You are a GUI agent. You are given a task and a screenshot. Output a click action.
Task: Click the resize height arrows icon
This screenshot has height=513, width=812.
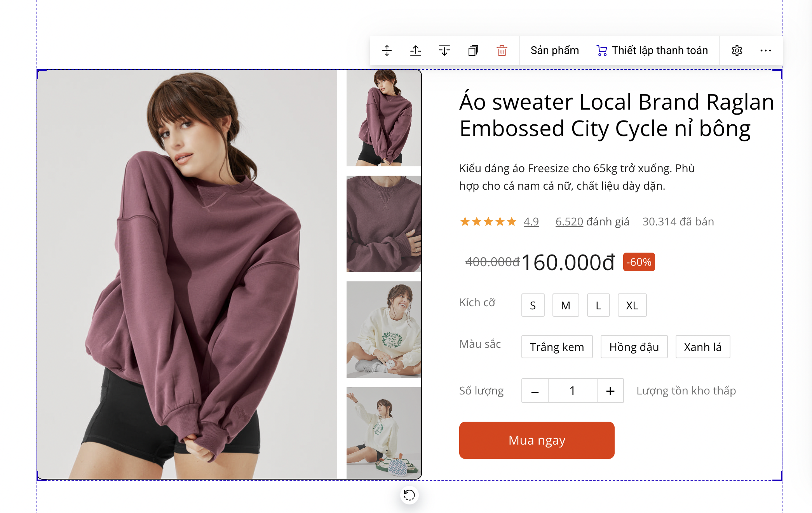(x=387, y=51)
